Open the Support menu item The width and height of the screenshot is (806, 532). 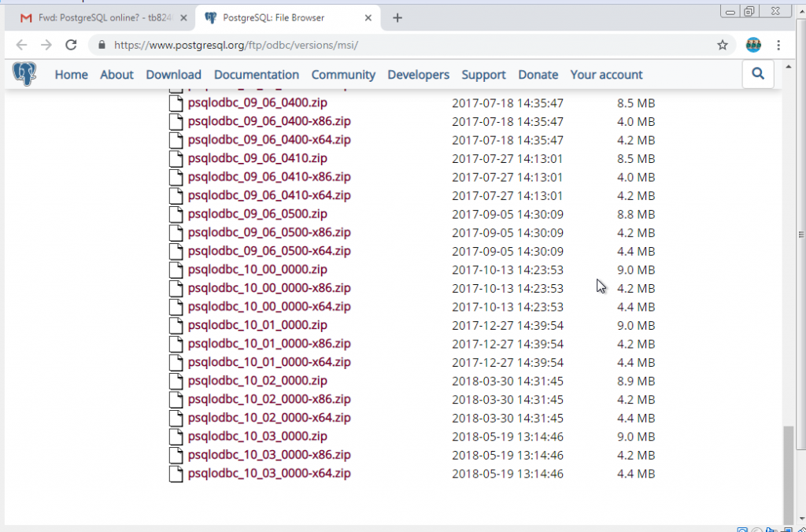coord(483,75)
